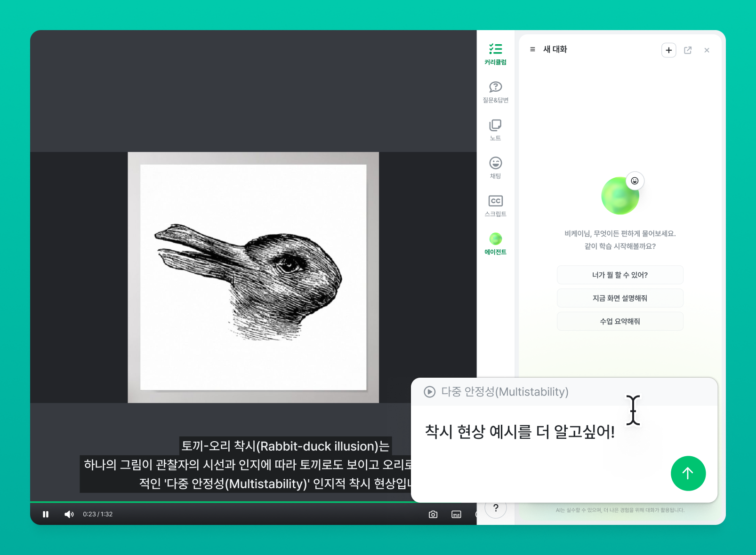Pause the video playback

[x=46, y=514]
